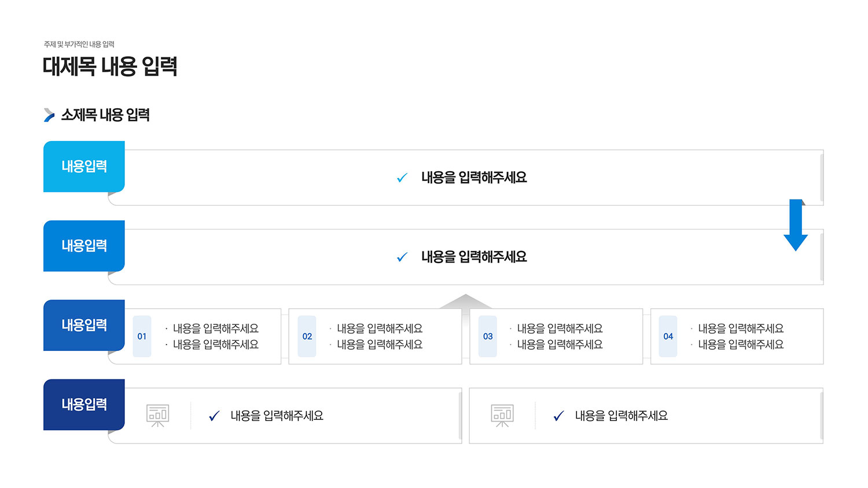This screenshot has width=868, height=488.
Task: Click the checkmark in the second blue 내용입력 row
Action: (x=402, y=257)
